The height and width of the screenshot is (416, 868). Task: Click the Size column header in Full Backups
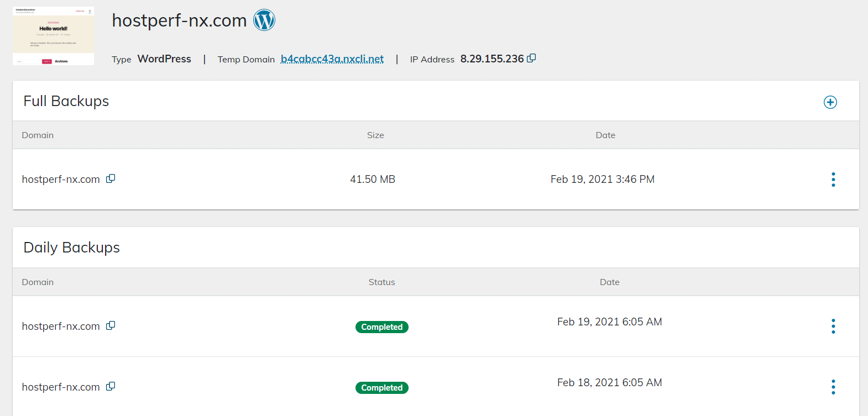click(x=375, y=135)
